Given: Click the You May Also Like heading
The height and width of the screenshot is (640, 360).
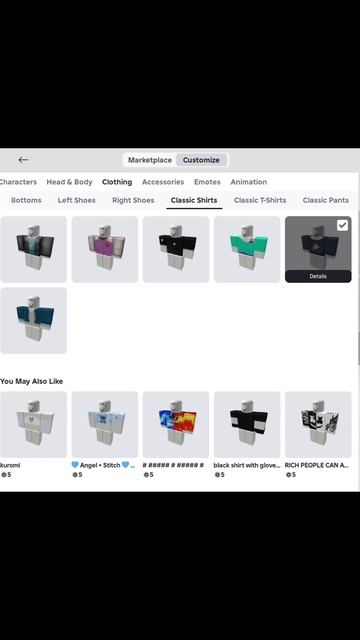Looking at the screenshot, I should click(31, 381).
